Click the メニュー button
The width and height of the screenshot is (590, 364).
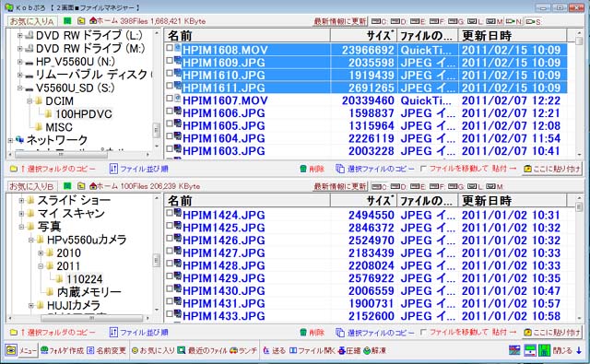click(x=28, y=350)
